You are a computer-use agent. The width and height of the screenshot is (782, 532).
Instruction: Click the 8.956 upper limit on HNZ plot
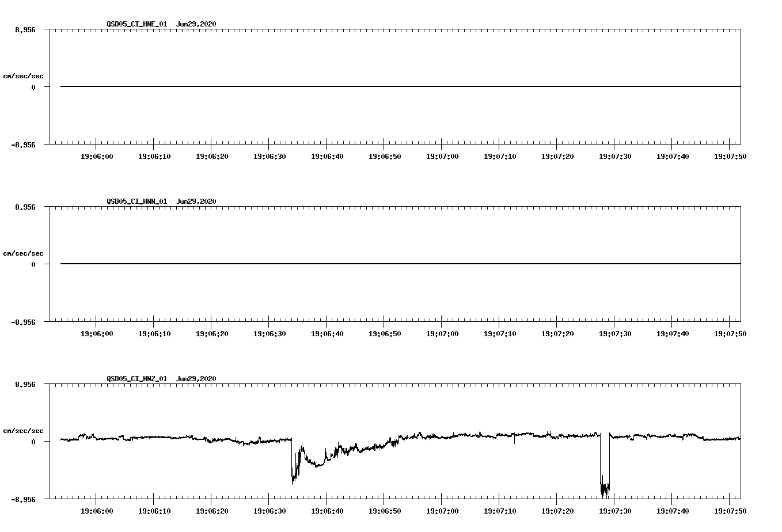[25, 384]
